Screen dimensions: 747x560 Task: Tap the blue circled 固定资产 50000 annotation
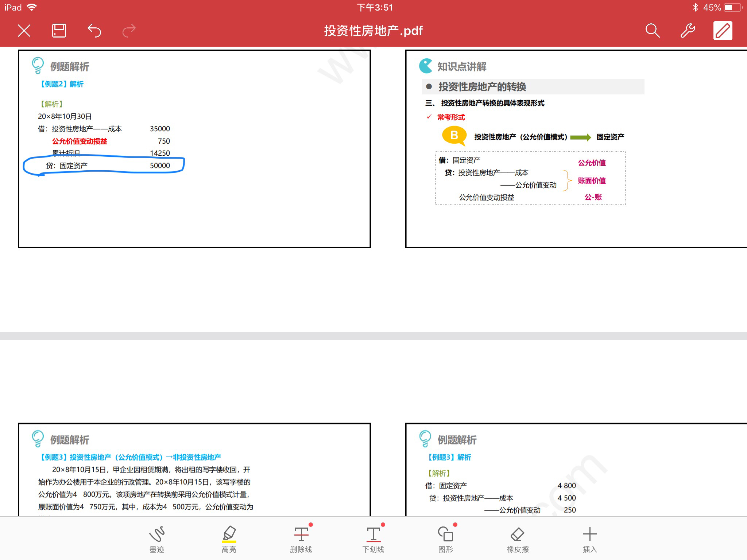pos(104,166)
